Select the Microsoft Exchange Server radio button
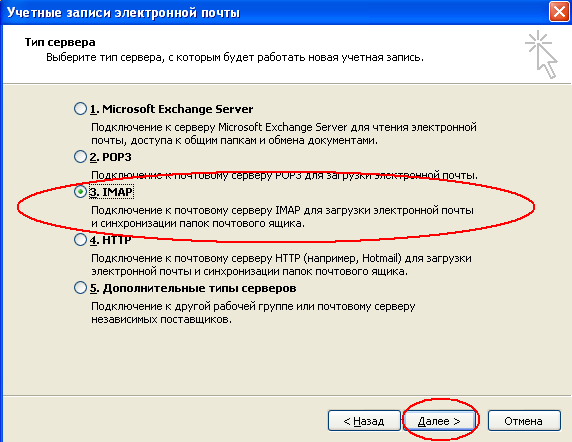 click(80, 109)
